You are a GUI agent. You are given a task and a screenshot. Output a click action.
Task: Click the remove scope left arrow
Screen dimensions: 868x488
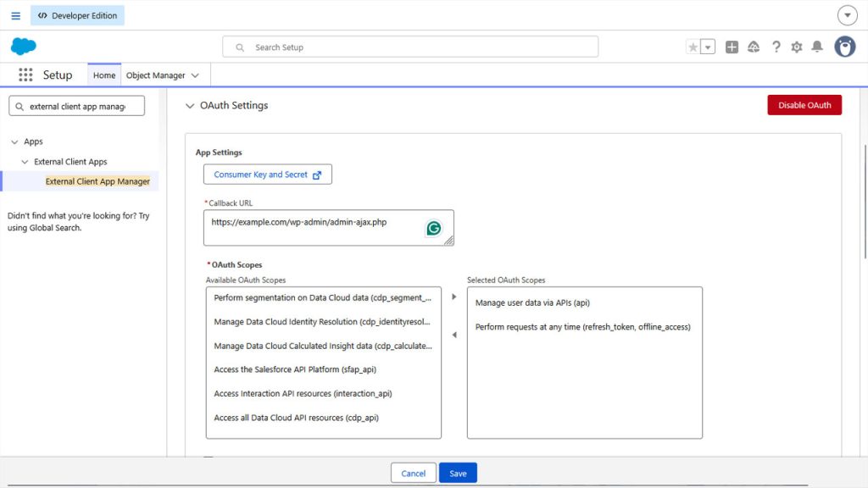pos(454,335)
